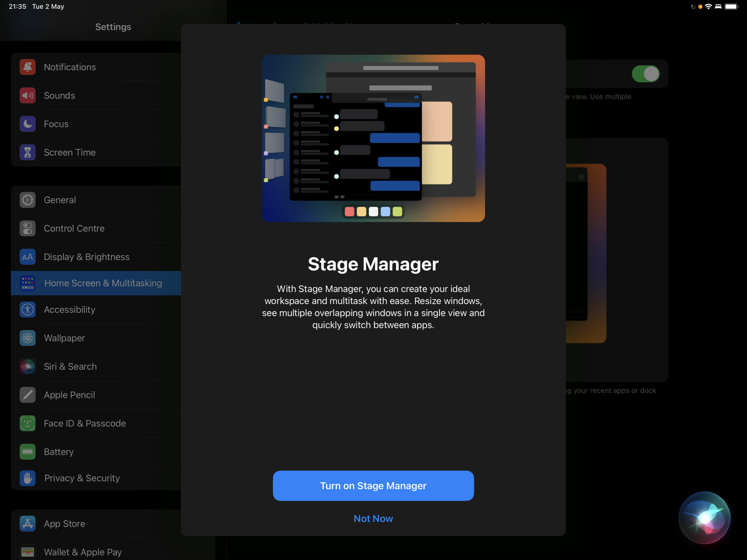747x560 pixels.
Task: Tap the Control Centre toggles icon
Action: coord(27,228)
